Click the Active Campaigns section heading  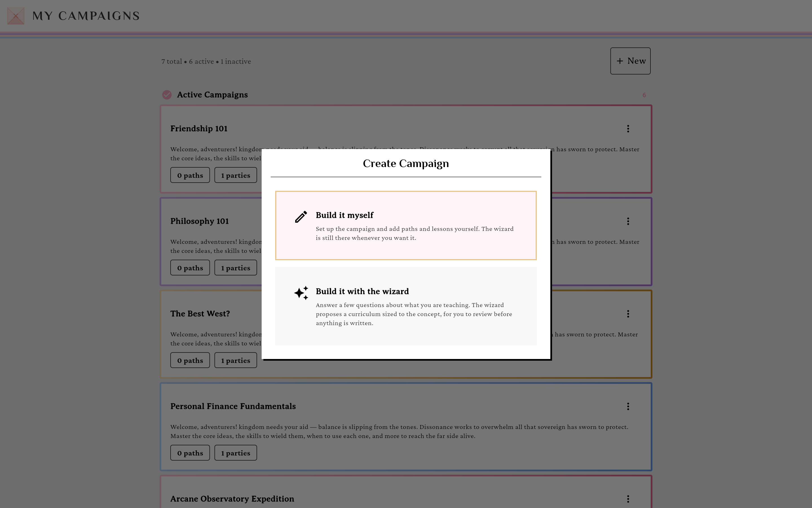pos(212,95)
